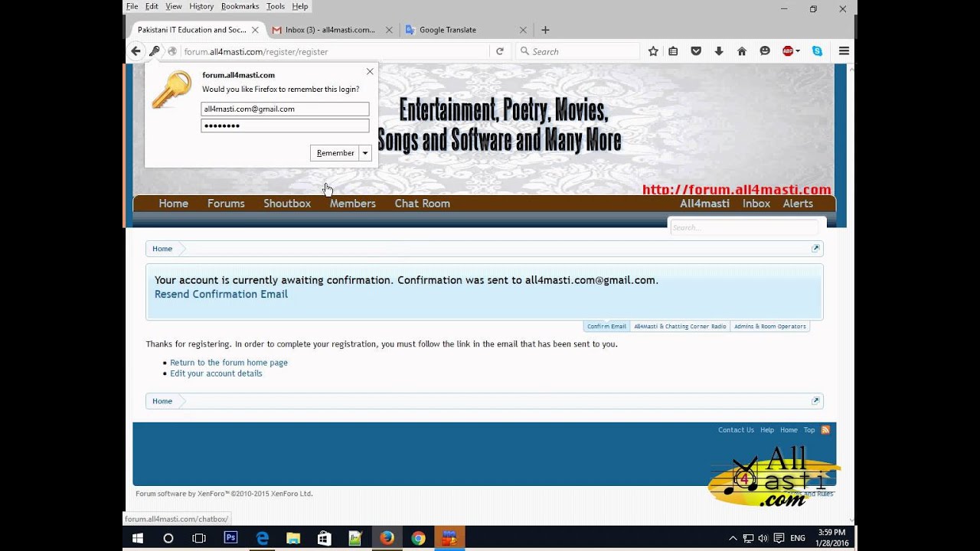This screenshot has height=551, width=980.
Task: Open Alerts in the navigation bar
Action: [798, 204]
